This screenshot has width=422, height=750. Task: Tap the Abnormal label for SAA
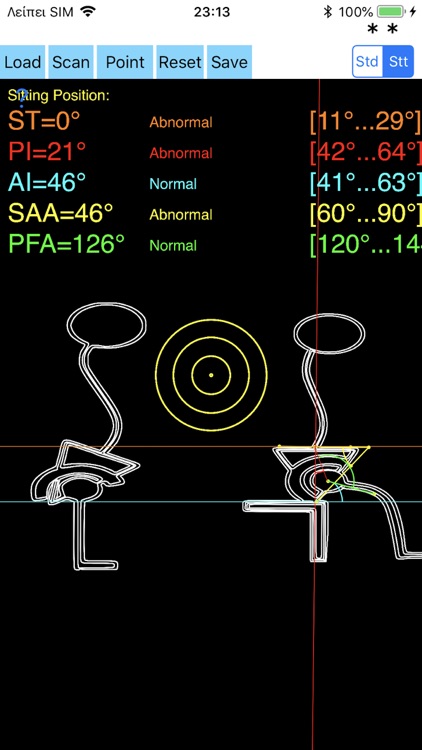click(x=181, y=215)
